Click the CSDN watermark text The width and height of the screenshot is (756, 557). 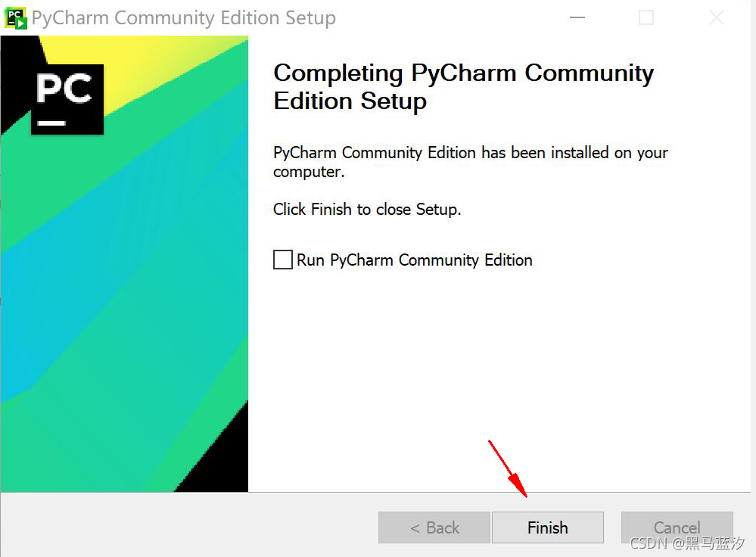click(x=687, y=543)
